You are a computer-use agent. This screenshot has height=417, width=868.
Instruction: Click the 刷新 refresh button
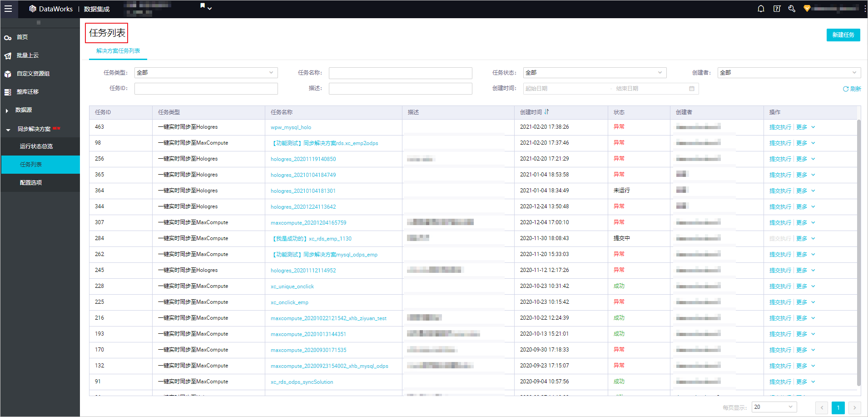click(852, 89)
